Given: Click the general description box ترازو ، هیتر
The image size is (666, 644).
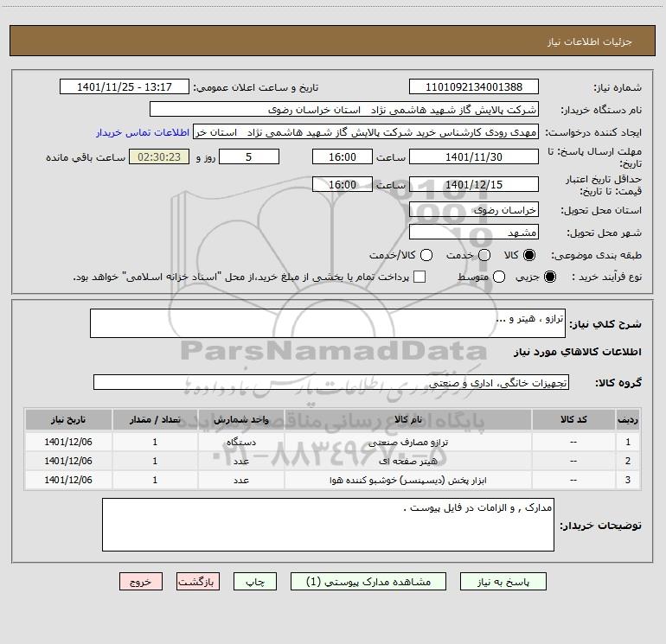Looking at the screenshot, I should click(328, 323).
